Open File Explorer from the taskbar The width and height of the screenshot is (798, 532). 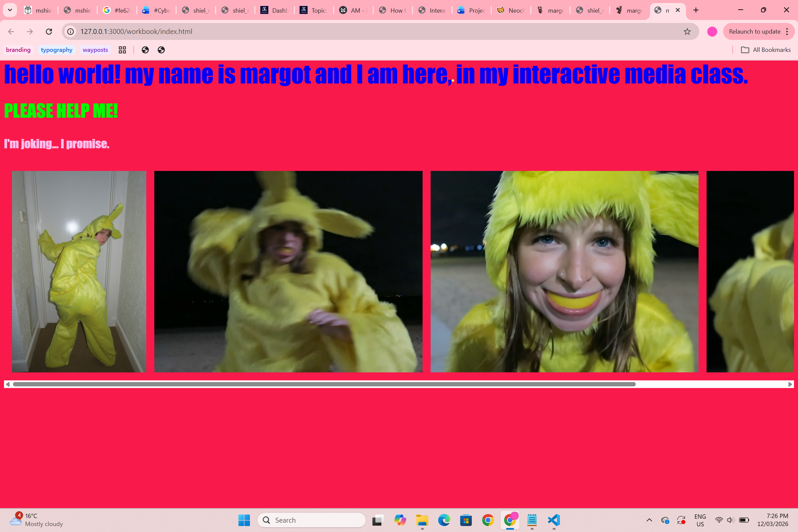point(422,520)
